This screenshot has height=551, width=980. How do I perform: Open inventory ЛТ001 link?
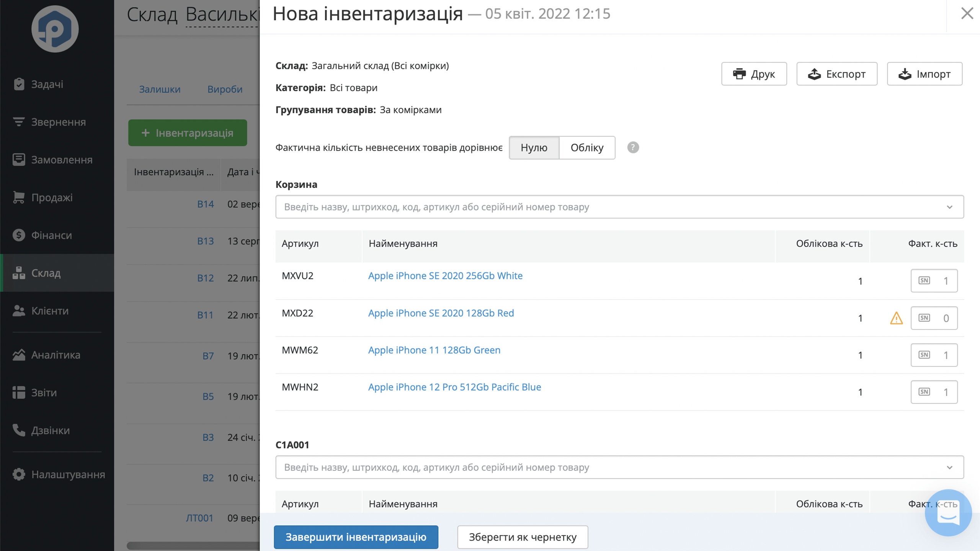coord(199,518)
